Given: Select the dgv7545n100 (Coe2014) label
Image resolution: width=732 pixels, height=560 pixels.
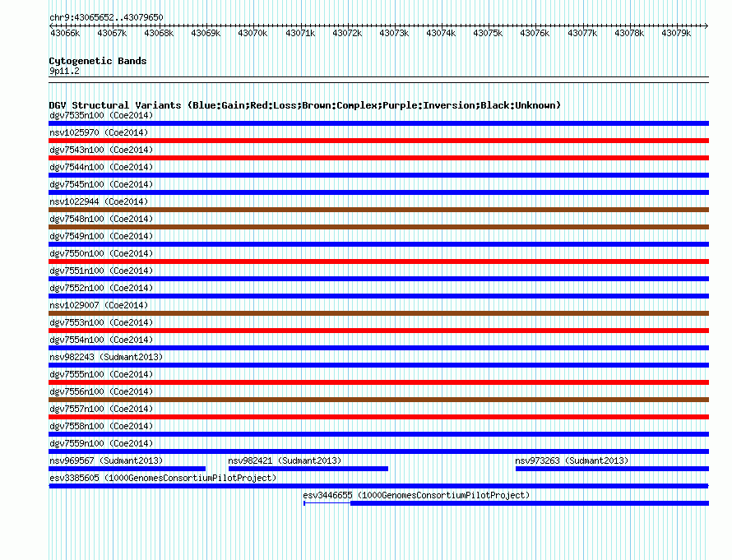Looking at the screenshot, I should 101,184.
